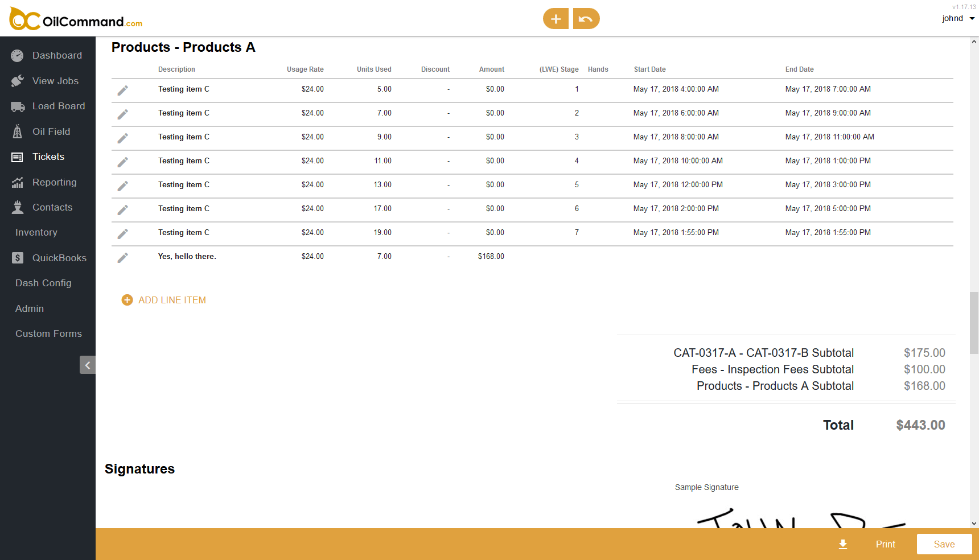979x560 pixels.
Task: Click the ADD LINE ITEM link
Action: coord(172,300)
